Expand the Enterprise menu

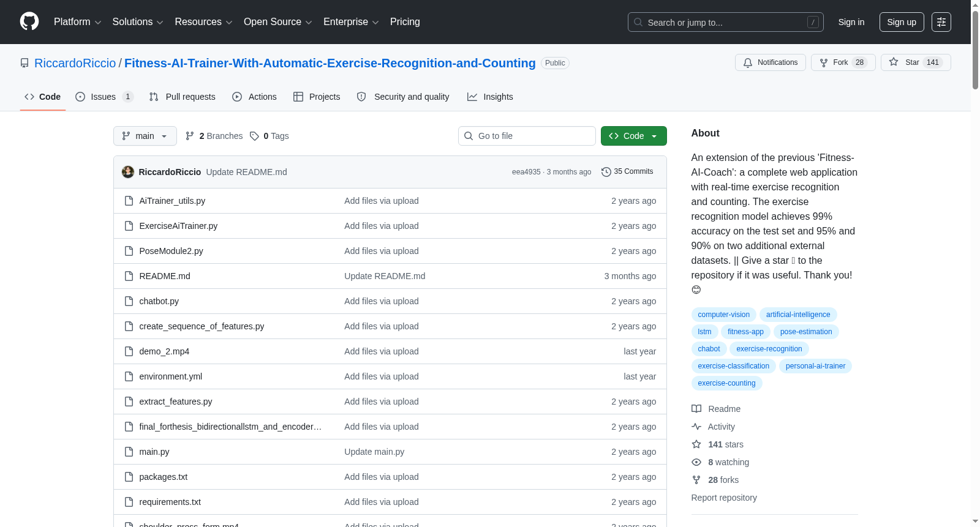pyautogui.click(x=351, y=22)
